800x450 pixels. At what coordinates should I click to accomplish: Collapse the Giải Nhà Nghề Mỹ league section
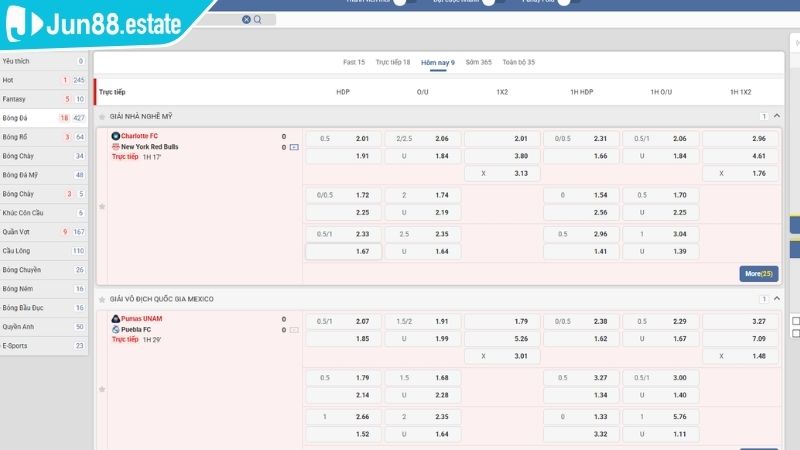click(776, 116)
